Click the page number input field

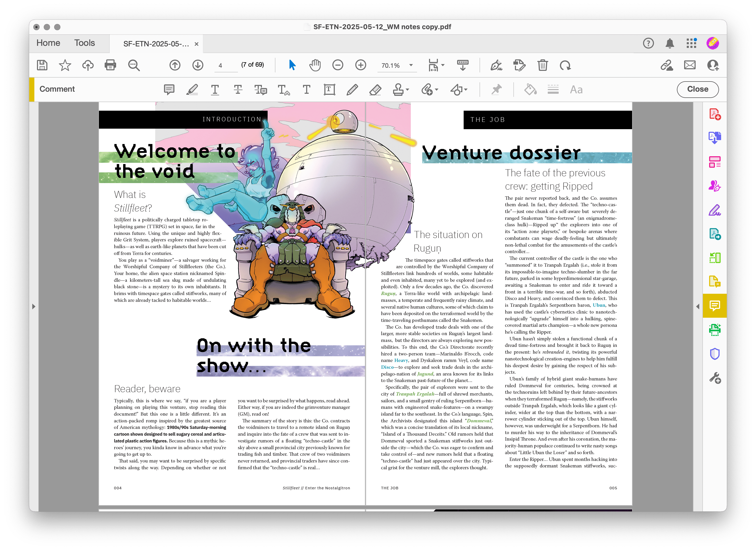(225, 65)
